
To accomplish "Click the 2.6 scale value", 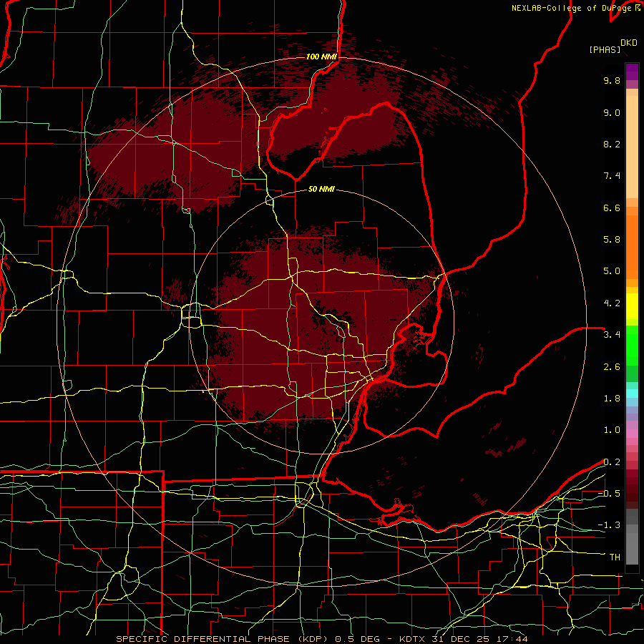I will tap(612, 367).
